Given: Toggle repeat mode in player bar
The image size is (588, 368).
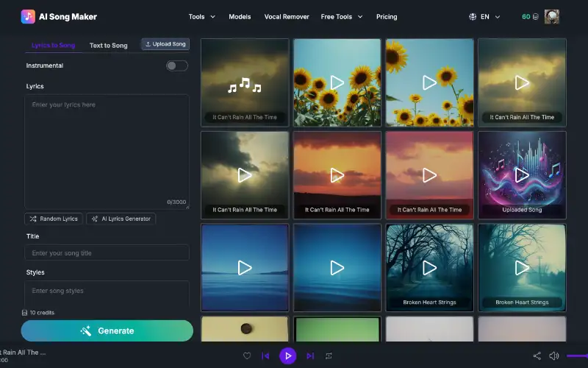Looking at the screenshot, I should 329,355.
